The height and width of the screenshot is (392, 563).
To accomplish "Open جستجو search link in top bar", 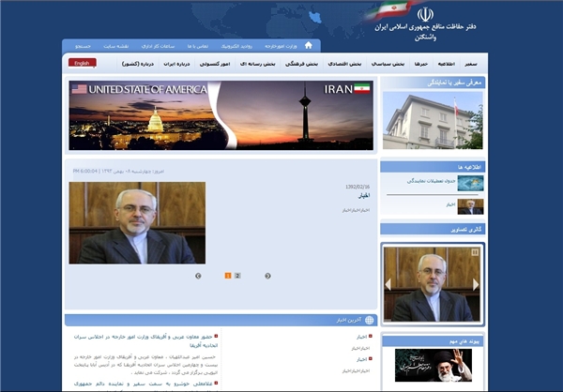I will (x=83, y=46).
